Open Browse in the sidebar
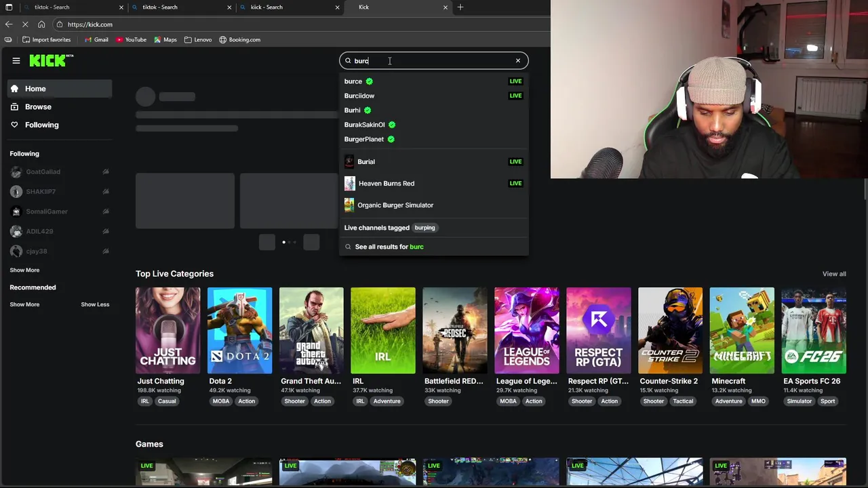 [x=60, y=106]
